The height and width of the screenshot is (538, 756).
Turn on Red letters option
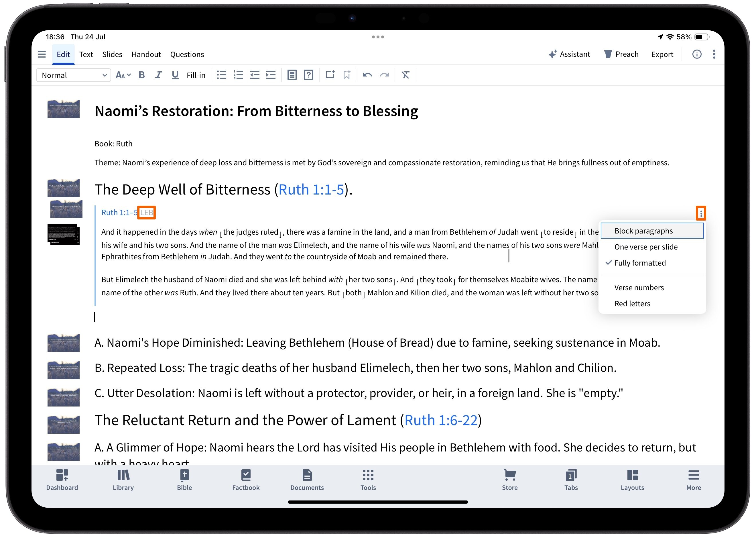(632, 304)
